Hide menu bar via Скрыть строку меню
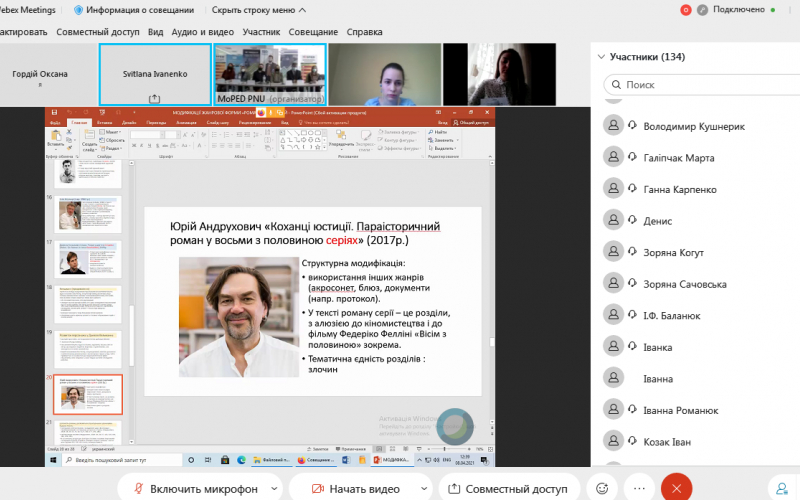This screenshot has height=500, width=800. [x=259, y=10]
